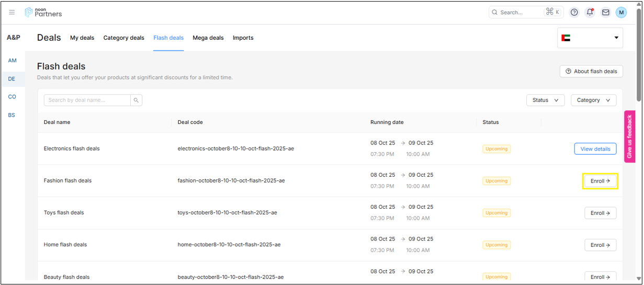Select the DE sidebar item

[x=12, y=79]
